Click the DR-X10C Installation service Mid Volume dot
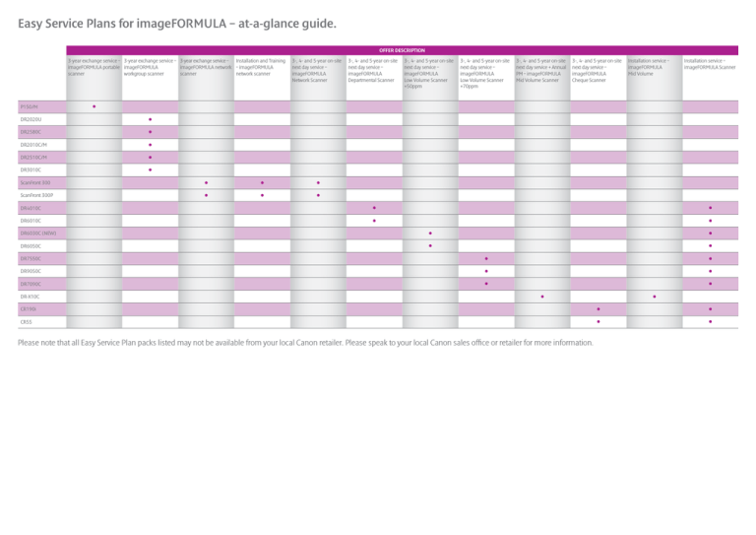Image resolution: width=756 pixels, height=535 pixels. click(x=655, y=297)
